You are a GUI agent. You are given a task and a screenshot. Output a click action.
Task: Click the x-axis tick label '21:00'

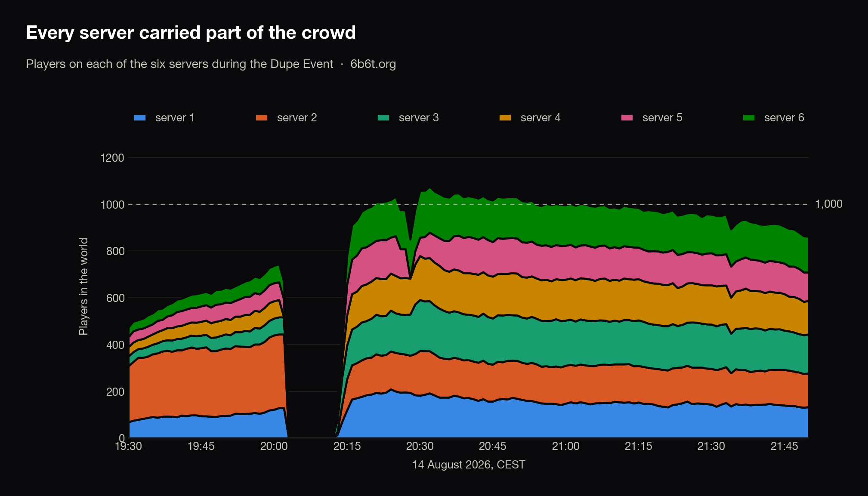click(565, 446)
